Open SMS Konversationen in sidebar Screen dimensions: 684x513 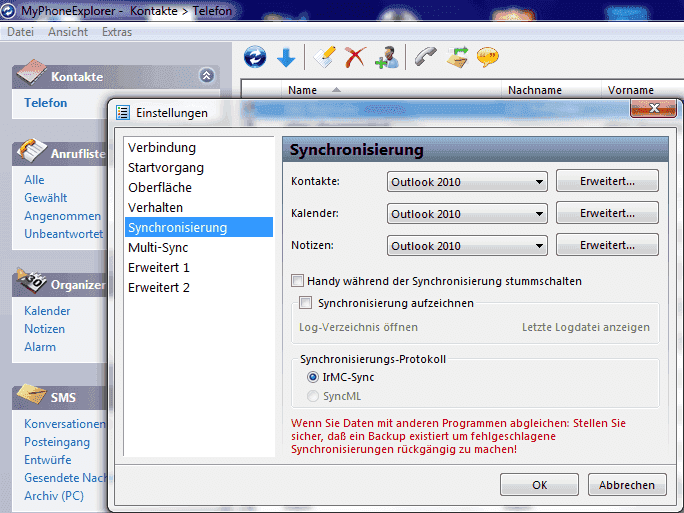coord(65,424)
